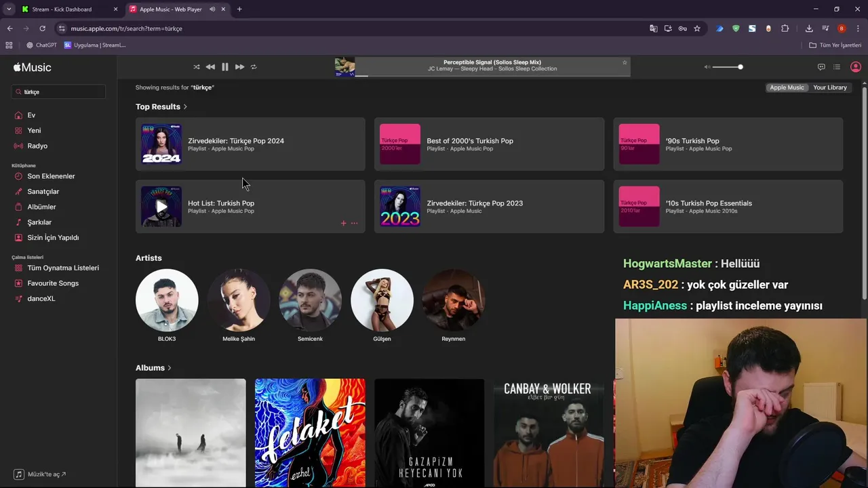The image size is (868, 488).
Task: Open artist Gülşen
Action: 382,300
